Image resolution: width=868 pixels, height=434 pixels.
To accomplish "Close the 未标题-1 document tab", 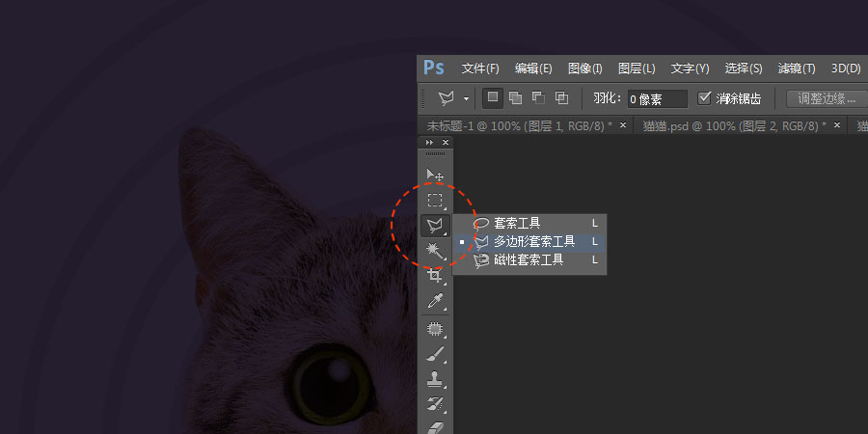I will point(623,125).
